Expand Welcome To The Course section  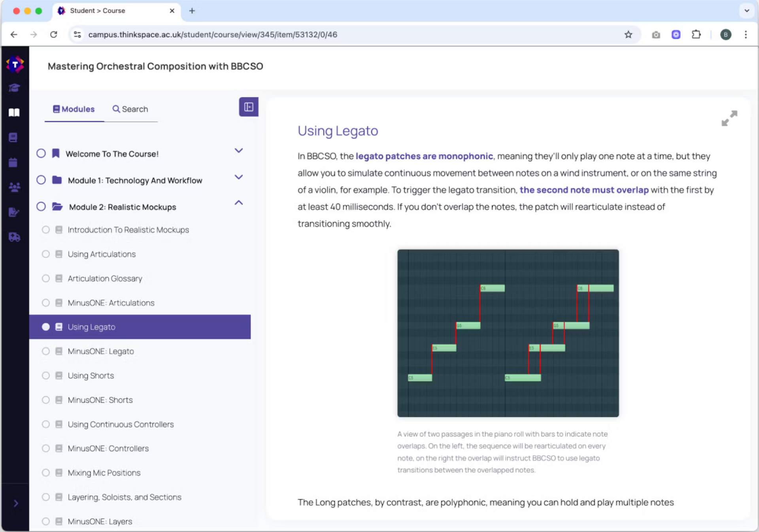coord(238,151)
